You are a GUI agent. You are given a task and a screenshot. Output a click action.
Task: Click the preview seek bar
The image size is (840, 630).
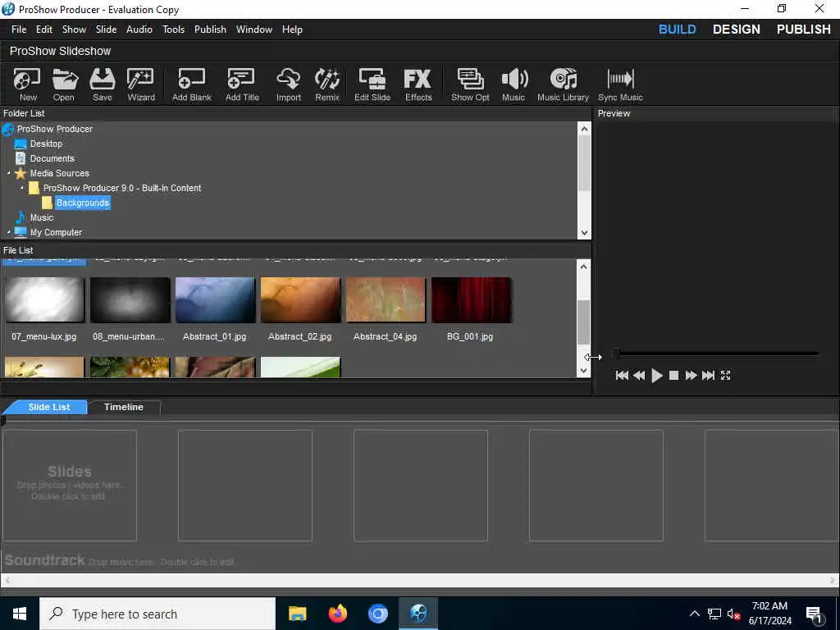point(717,354)
